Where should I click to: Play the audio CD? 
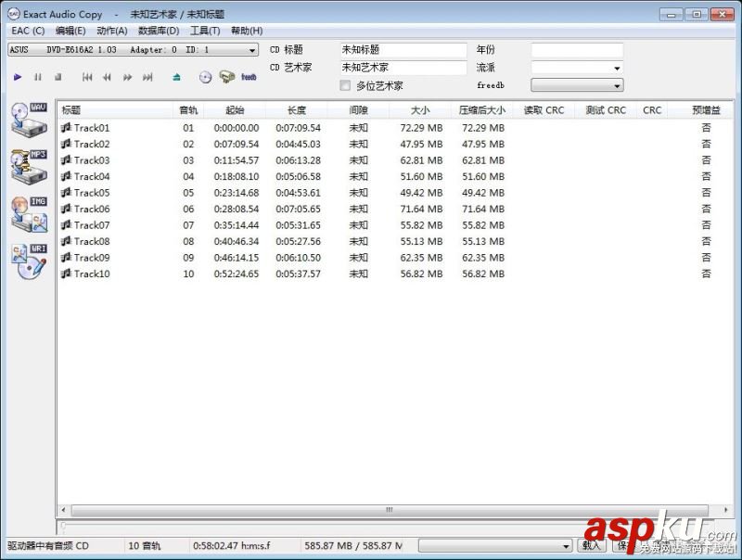pyautogui.click(x=18, y=77)
